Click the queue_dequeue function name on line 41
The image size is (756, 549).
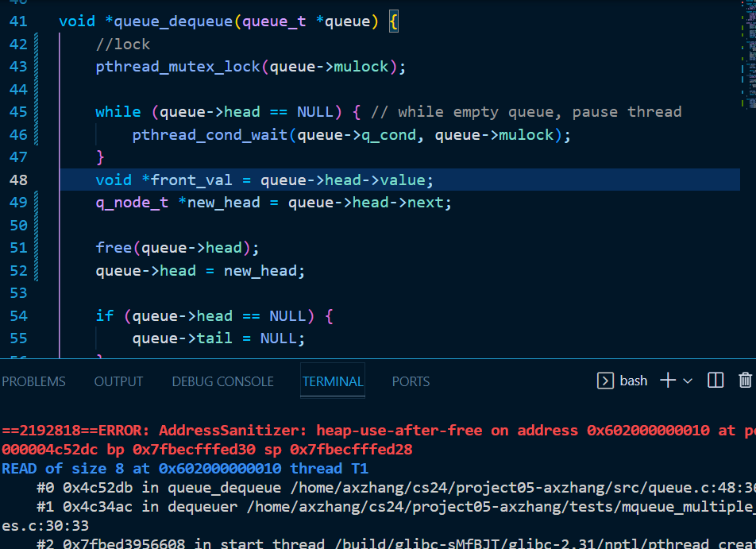(x=173, y=21)
